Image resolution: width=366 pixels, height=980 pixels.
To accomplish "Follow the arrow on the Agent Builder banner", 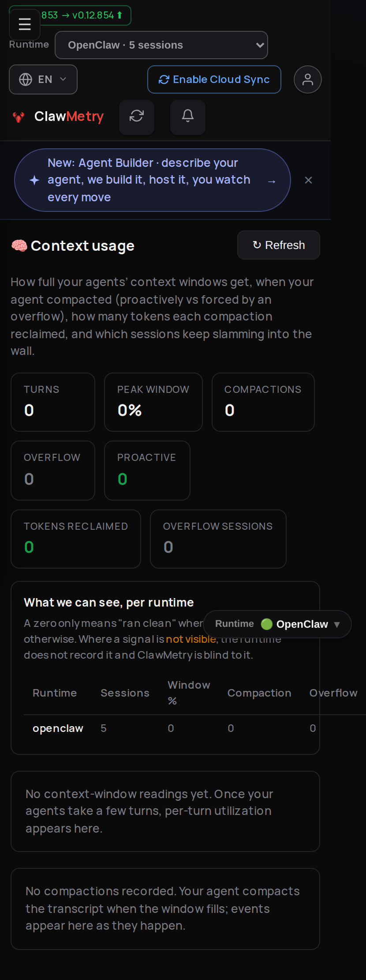I will click(x=272, y=181).
